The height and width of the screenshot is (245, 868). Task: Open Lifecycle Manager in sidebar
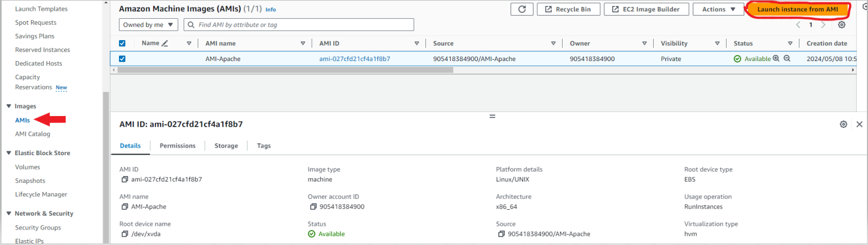pos(41,194)
